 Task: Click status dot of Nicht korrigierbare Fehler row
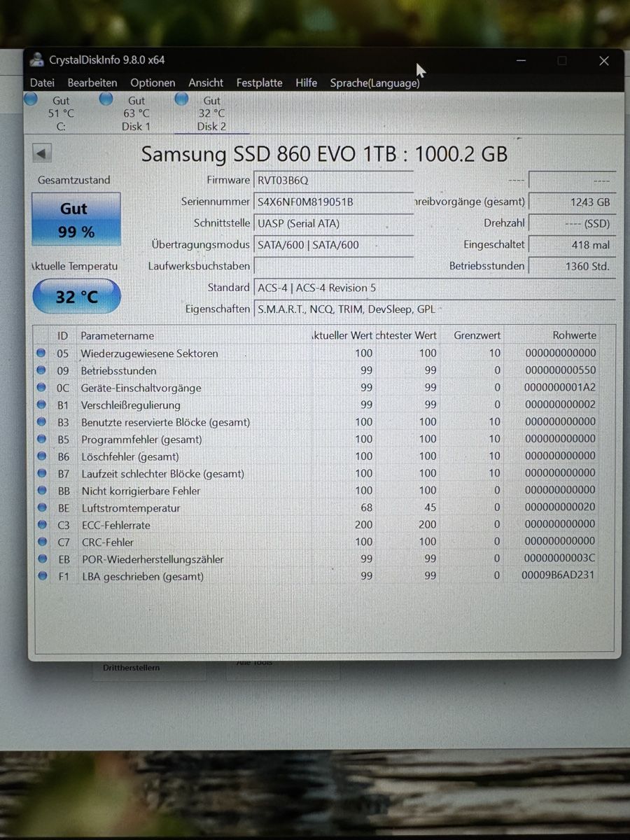click(41, 490)
